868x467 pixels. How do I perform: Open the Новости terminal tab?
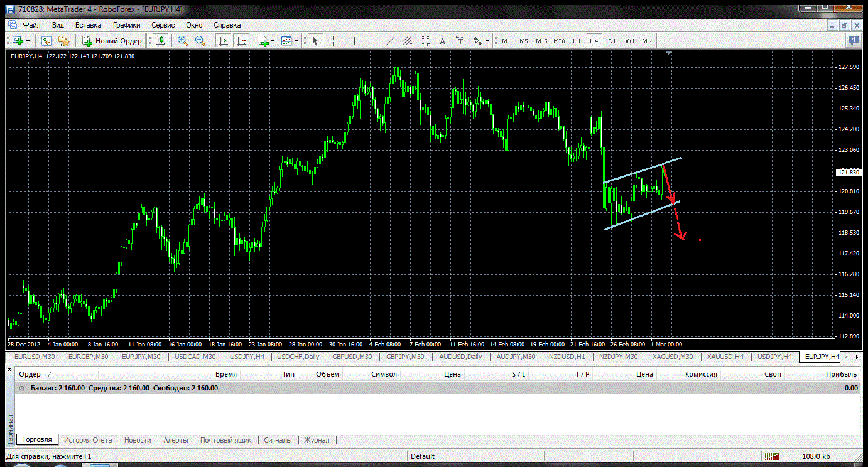[x=138, y=440]
